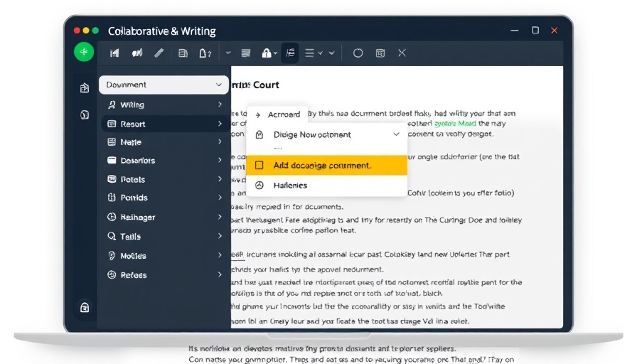Expand the Desenors row chevron
Viewport: 637px width, 364px height.
click(x=220, y=160)
